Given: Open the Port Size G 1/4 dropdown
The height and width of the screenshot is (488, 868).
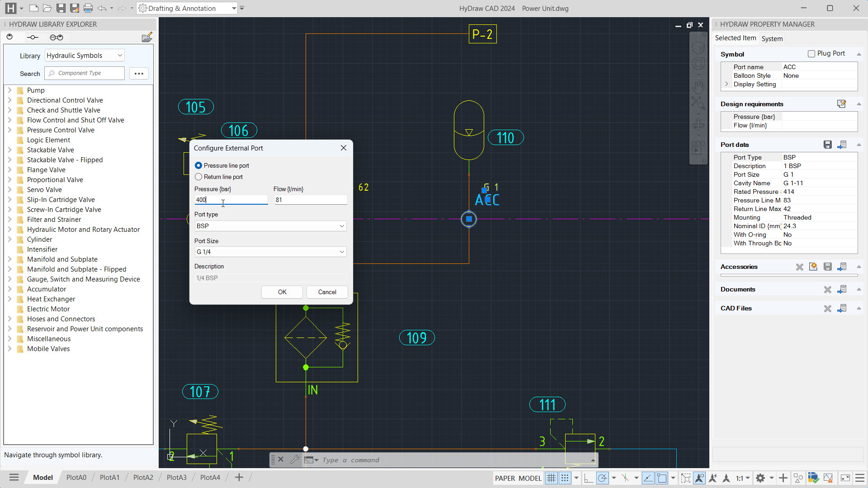Looking at the screenshot, I should tap(270, 252).
